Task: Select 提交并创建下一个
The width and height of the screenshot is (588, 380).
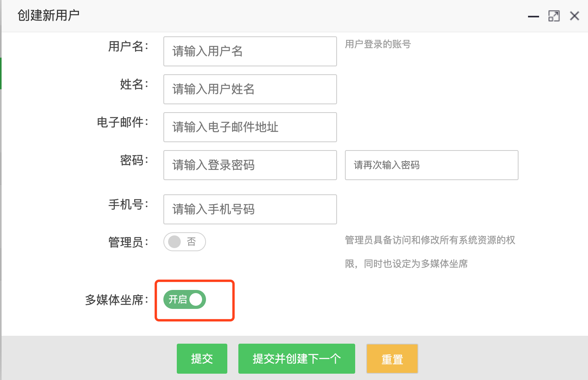Action: (x=296, y=359)
